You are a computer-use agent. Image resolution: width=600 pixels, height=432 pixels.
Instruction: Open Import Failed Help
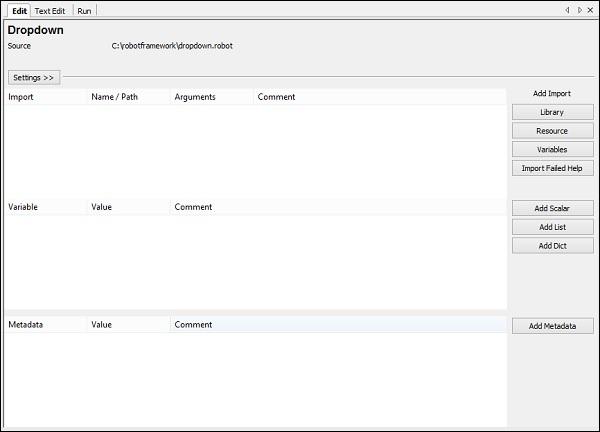click(553, 168)
